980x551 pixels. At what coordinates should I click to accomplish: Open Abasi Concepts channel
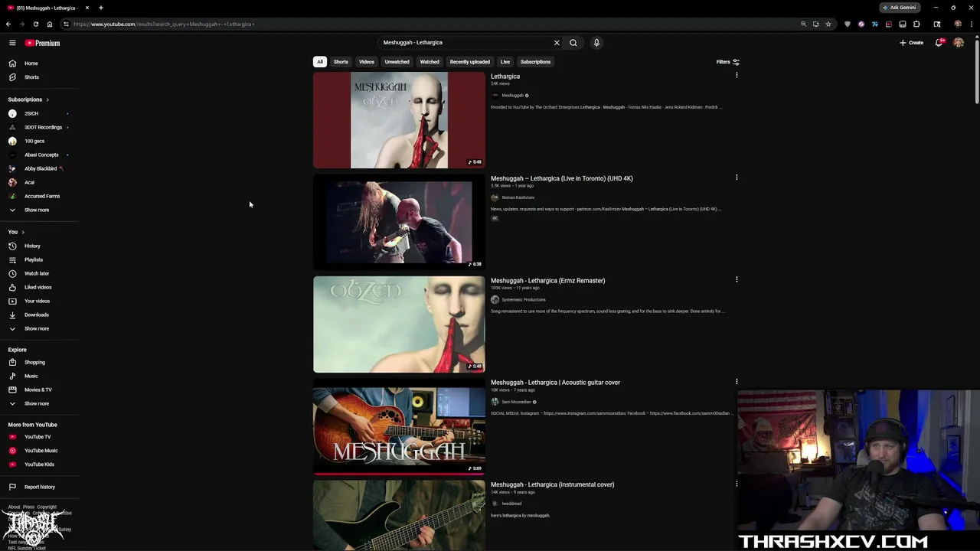(41, 155)
